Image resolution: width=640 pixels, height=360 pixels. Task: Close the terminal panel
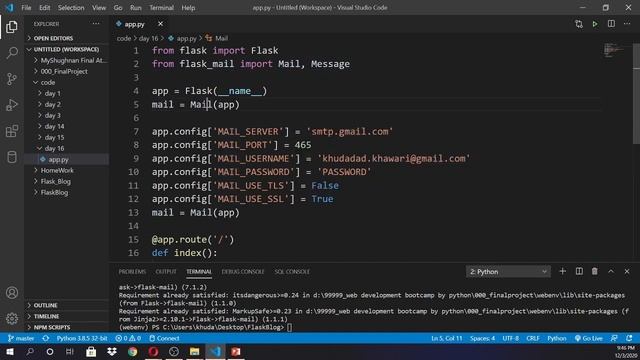coord(627,271)
